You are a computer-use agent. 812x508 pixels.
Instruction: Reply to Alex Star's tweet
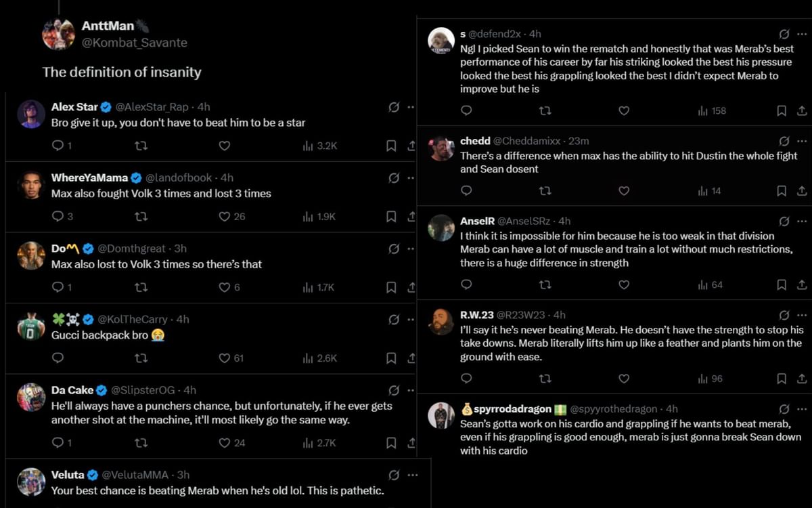(58, 146)
